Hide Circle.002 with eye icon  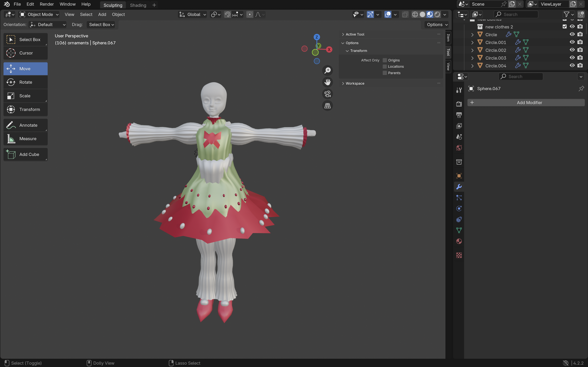[x=572, y=50]
